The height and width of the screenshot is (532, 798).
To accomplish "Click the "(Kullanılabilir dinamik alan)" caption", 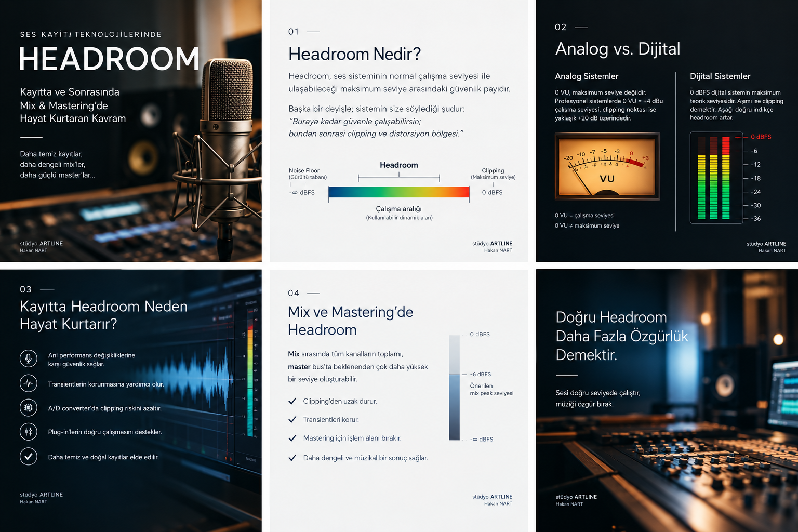I will [399, 218].
